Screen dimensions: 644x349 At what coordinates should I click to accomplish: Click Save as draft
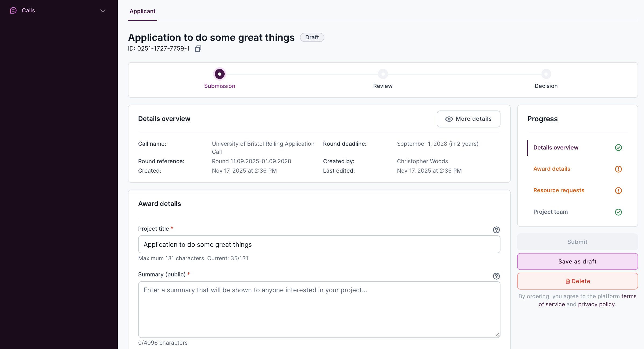577,261
